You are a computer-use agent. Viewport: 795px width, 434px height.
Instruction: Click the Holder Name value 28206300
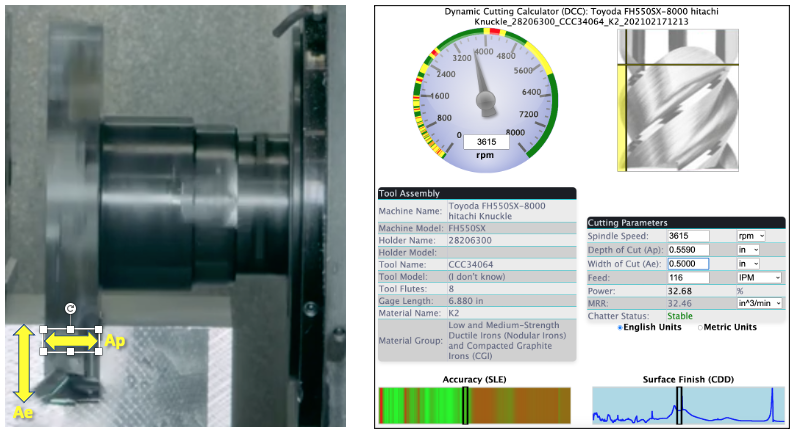point(470,240)
